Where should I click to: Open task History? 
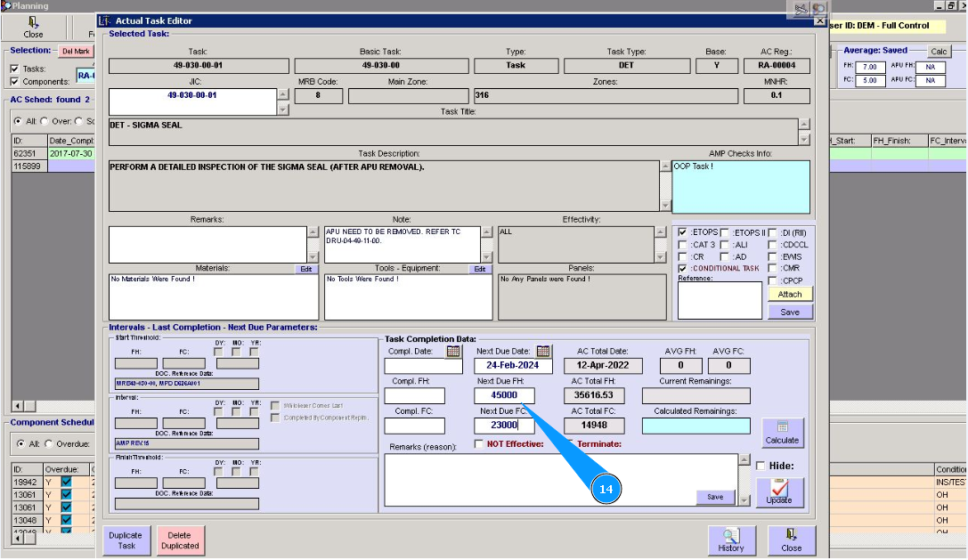point(731,540)
